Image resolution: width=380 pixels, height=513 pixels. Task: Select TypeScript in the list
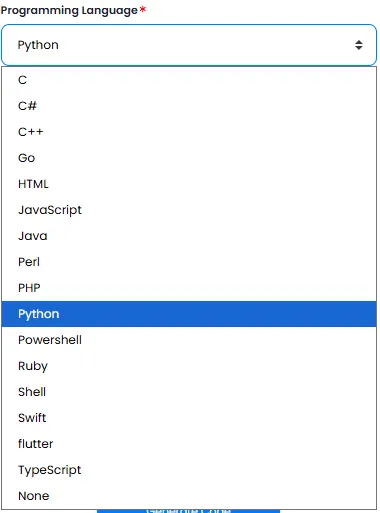point(189,470)
